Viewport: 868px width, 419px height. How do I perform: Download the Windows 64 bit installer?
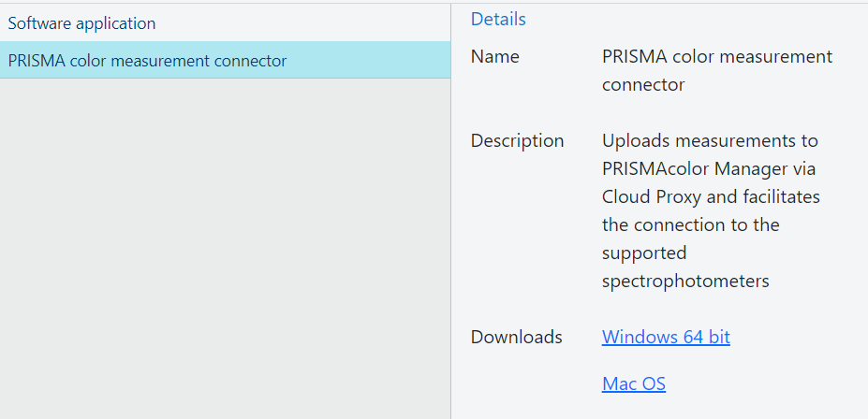coord(666,337)
